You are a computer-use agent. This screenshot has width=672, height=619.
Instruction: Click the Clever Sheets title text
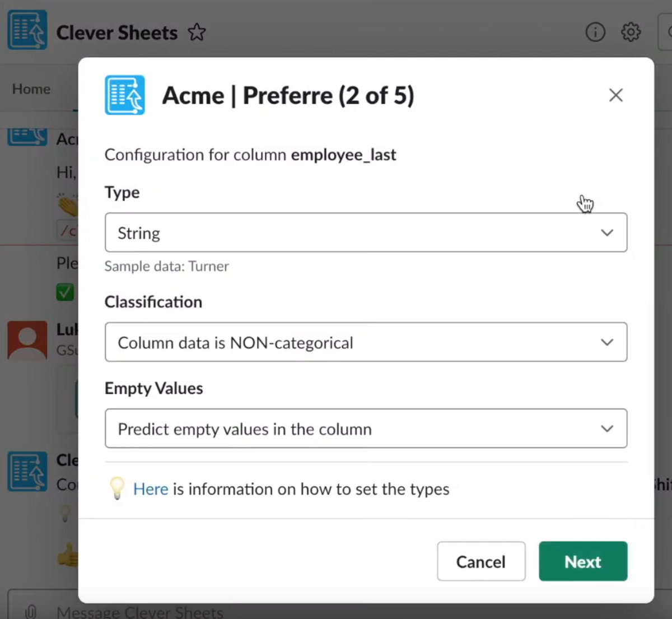[x=117, y=32]
